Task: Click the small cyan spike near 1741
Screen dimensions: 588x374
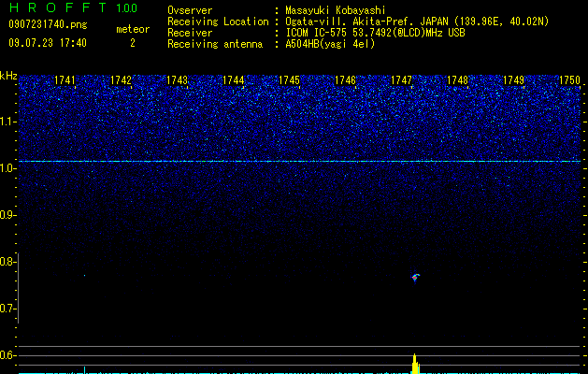Action: point(84,369)
